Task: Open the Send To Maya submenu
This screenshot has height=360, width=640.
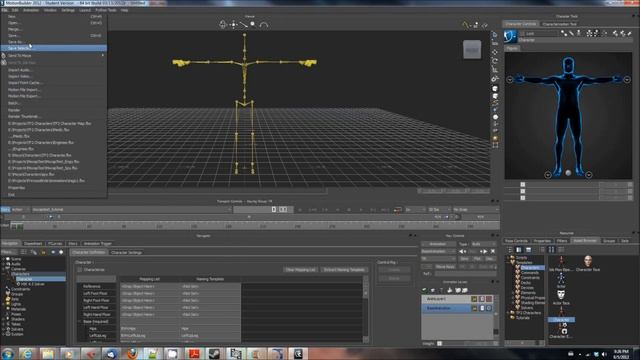Action: [x=53, y=56]
